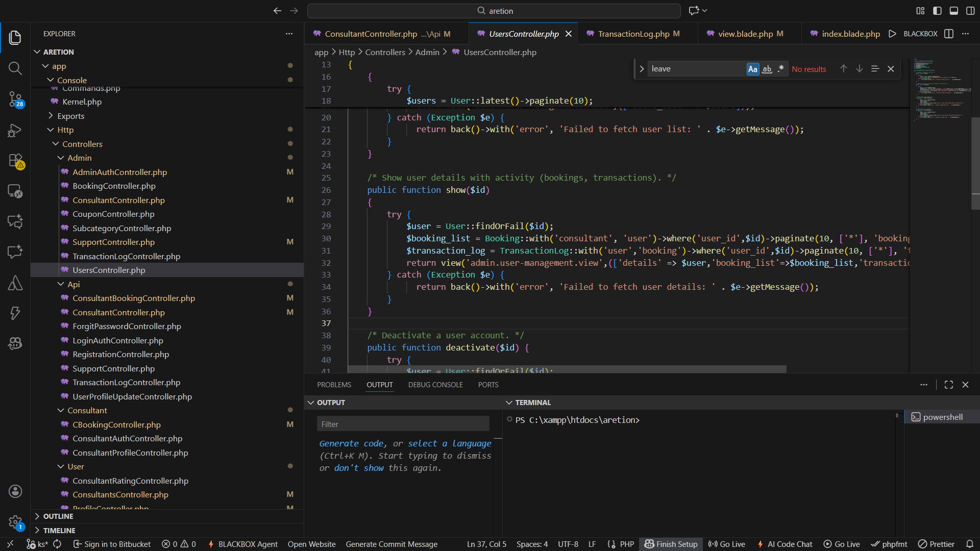The image size is (980, 551).
Task: Open the Accounts icon in activity bar
Action: (15, 491)
